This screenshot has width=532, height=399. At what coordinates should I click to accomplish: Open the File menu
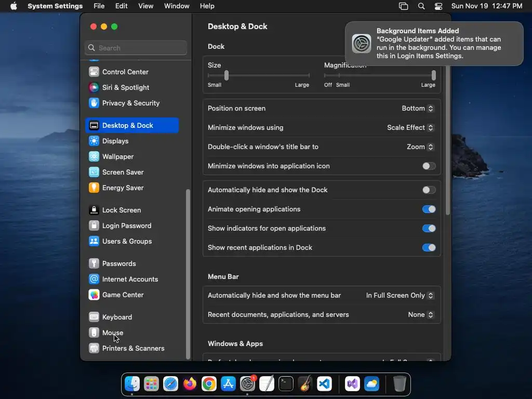(99, 6)
